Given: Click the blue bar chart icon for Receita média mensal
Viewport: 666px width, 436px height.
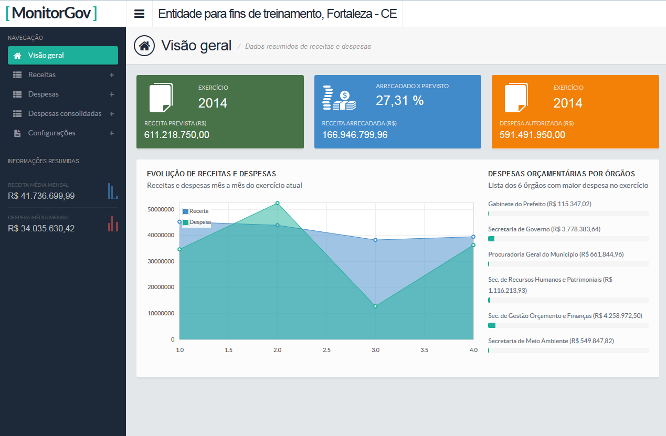Looking at the screenshot, I should (x=113, y=191).
